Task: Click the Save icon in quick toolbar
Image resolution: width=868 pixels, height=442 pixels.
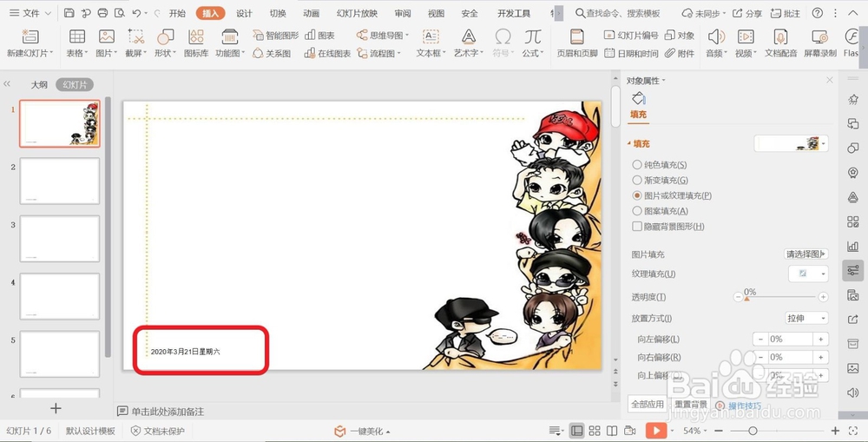Action: pos(69,13)
